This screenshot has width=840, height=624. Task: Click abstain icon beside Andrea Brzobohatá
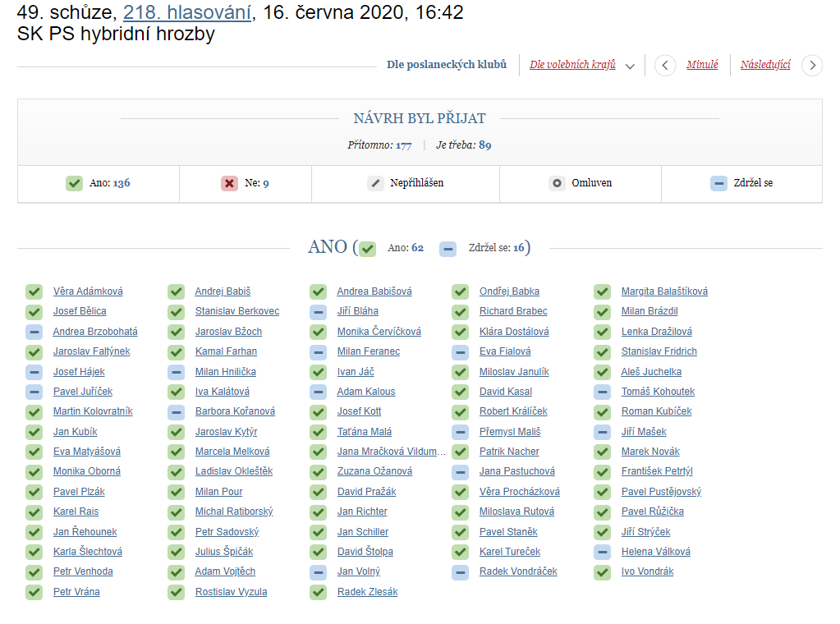pos(34,332)
